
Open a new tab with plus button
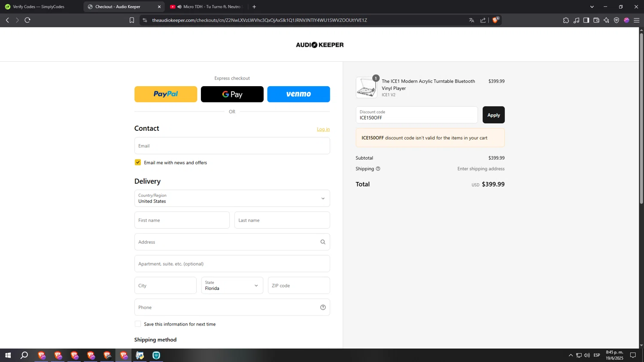254,7
